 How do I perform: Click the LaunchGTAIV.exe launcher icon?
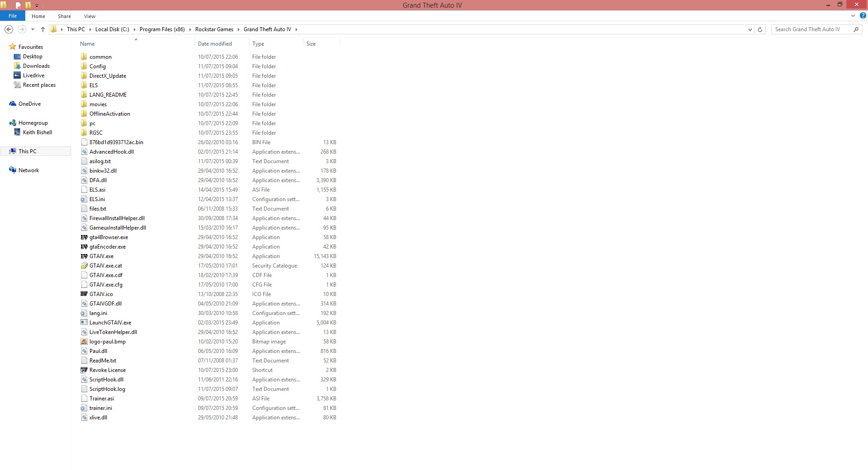(84, 323)
